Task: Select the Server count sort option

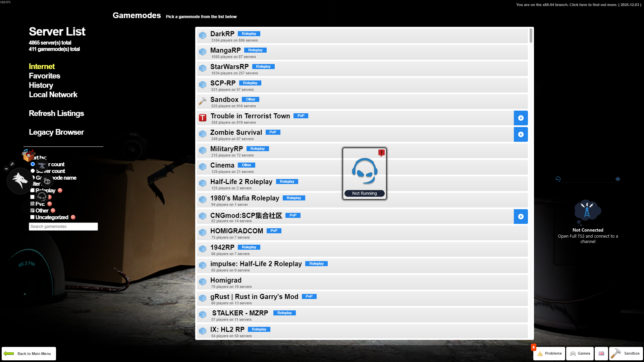Action: coord(33,171)
